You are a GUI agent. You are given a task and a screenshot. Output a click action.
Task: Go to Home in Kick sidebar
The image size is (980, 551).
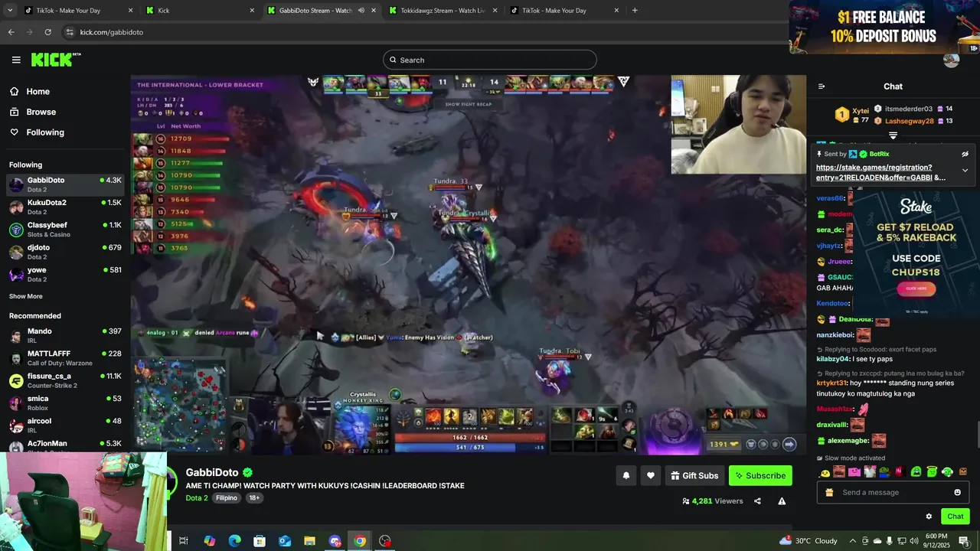tap(38, 91)
